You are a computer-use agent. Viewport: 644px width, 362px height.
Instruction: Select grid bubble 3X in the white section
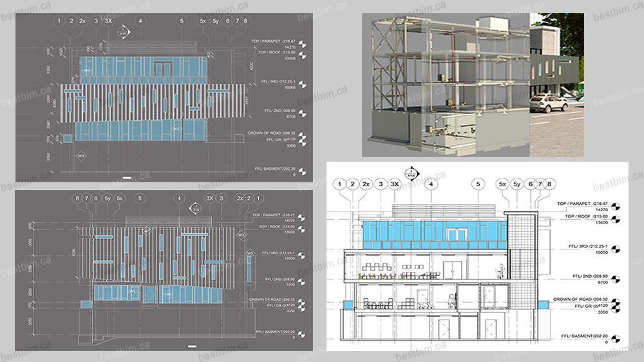point(394,184)
